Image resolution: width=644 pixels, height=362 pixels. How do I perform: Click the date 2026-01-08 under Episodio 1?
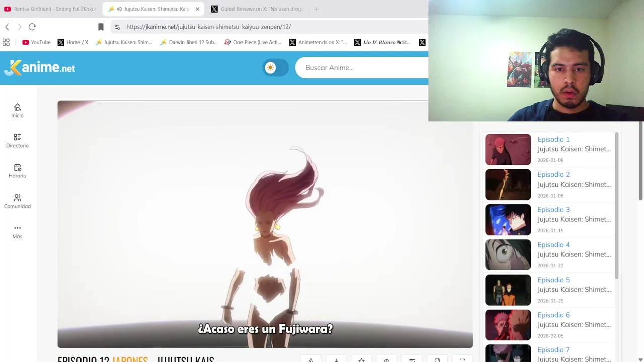tap(550, 160)
